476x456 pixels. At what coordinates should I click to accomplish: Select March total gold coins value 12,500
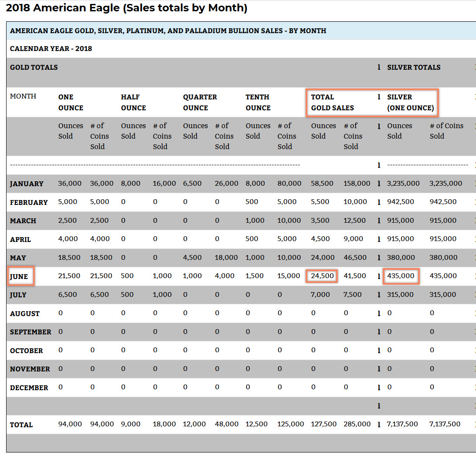pyautogui.click(x=354, y=221)
